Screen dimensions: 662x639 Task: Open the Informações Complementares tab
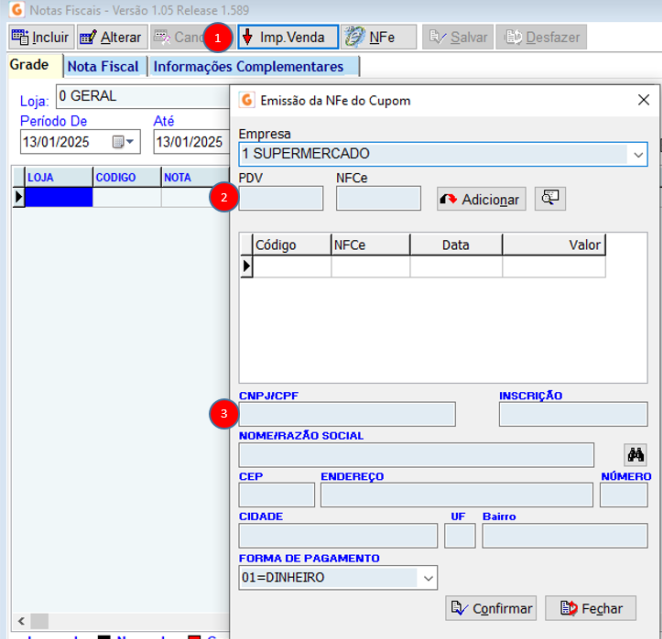(248, 66)
